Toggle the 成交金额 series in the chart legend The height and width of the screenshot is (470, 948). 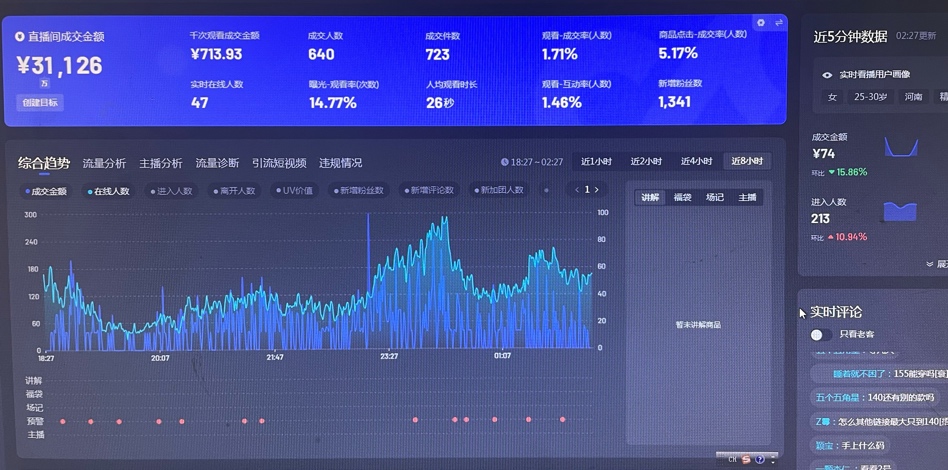[x=46, y=191]
